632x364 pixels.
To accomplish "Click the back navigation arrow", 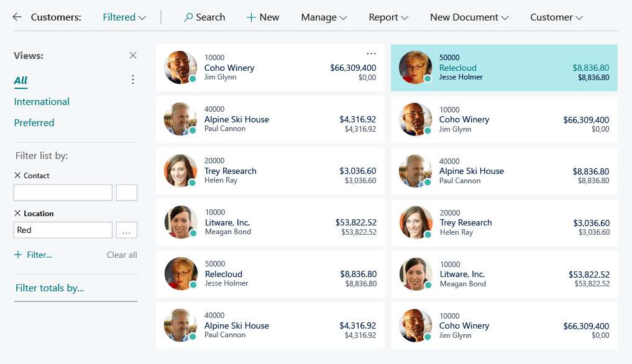I will (15, 17).
